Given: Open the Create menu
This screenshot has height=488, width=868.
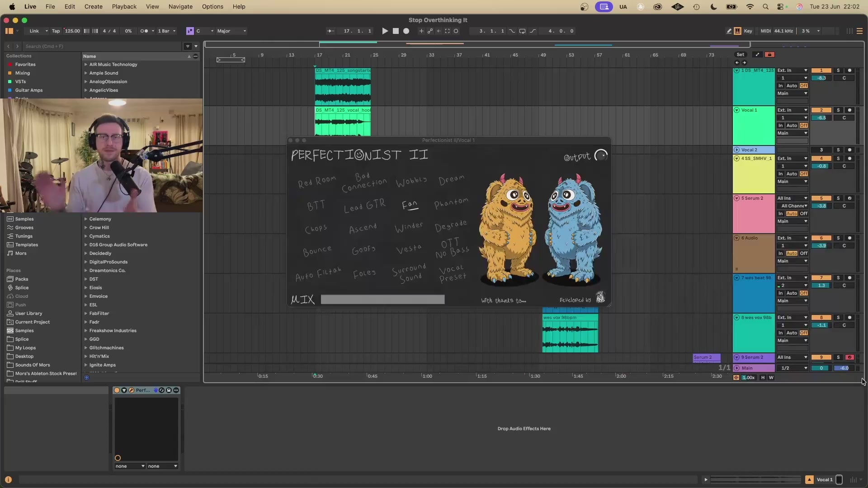Looking at the screenshot, I should tap(93, 7).
